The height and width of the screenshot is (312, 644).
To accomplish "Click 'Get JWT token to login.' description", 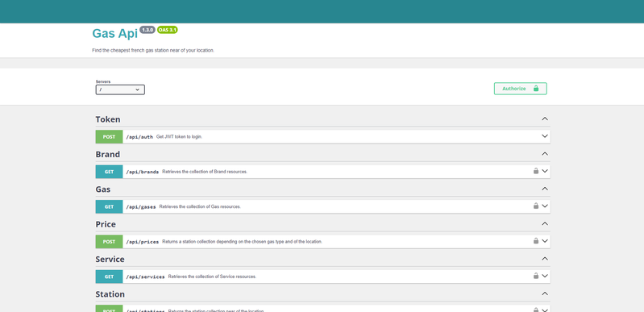I will click(179, 137).
